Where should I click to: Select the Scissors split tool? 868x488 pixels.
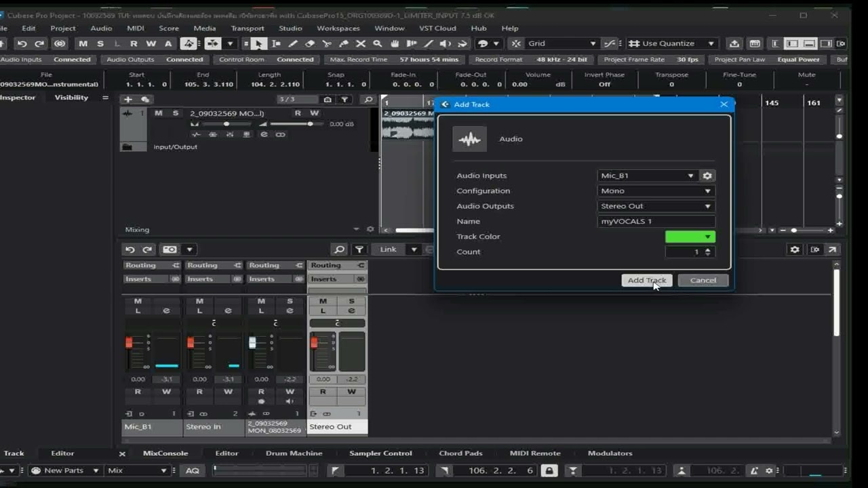327,43
